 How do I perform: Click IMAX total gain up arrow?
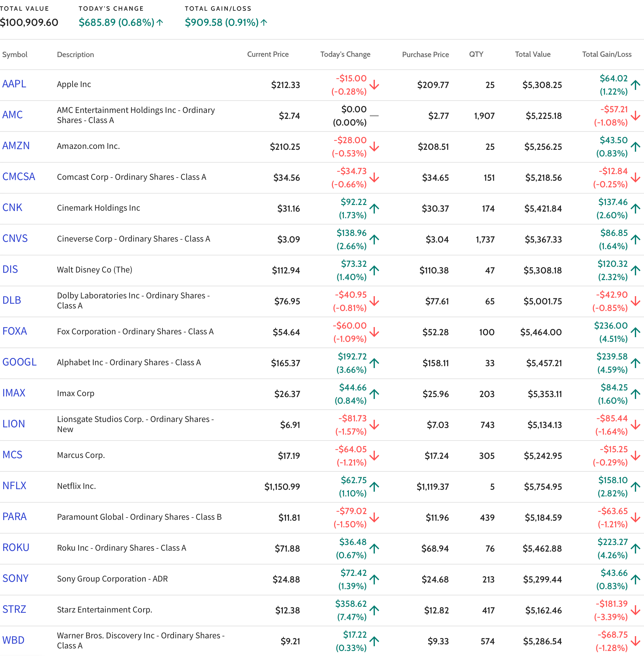(635, 394)
